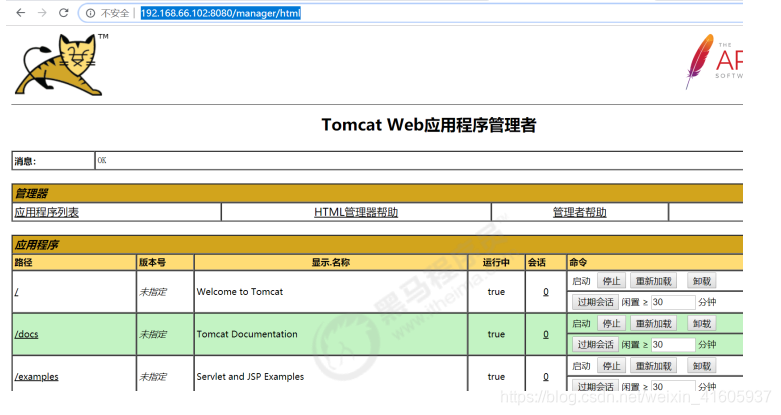Go forward with the browser forward arrow
The width and height of the screenshot is (781, 415).
pos(42,13)
